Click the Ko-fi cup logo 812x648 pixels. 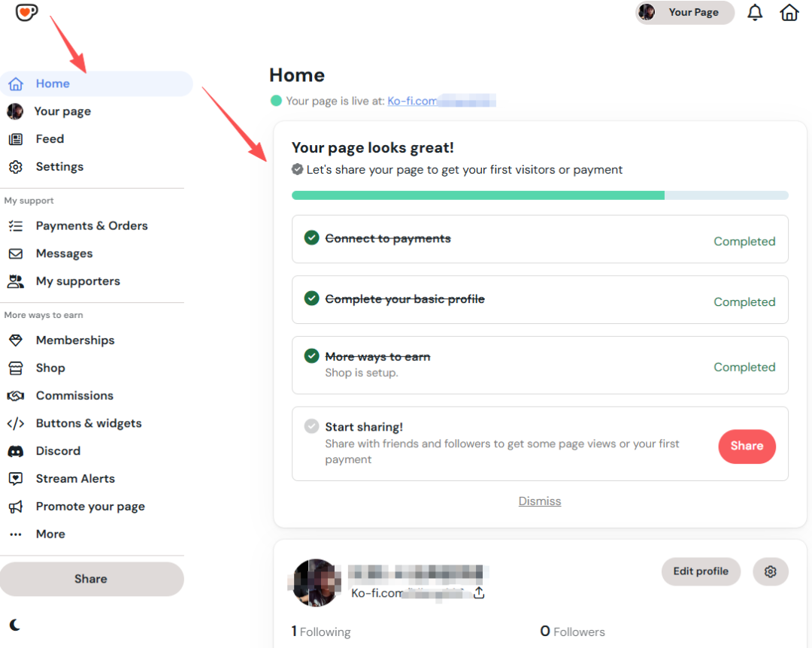pyautogui.click(x=27, y=12)
